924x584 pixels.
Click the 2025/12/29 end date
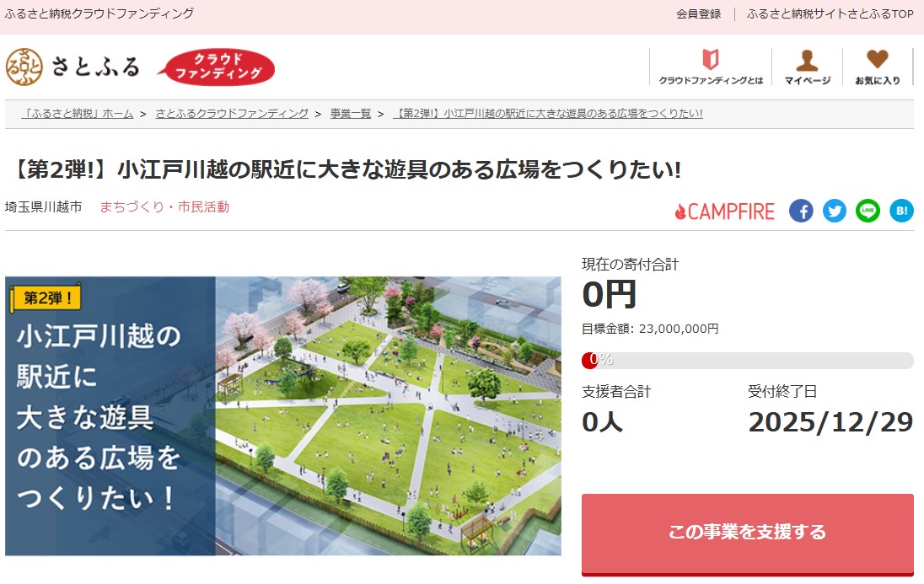(831, 422)
